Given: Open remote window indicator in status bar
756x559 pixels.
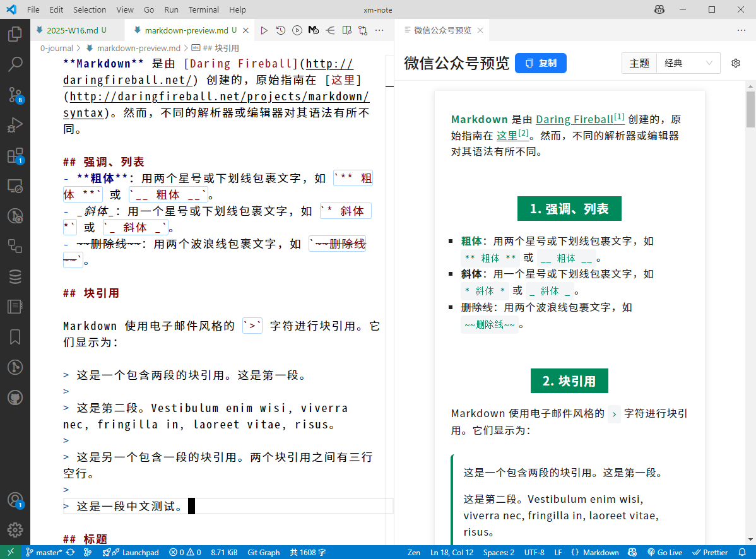Looking at the screenshot, I should pos(11,552).
